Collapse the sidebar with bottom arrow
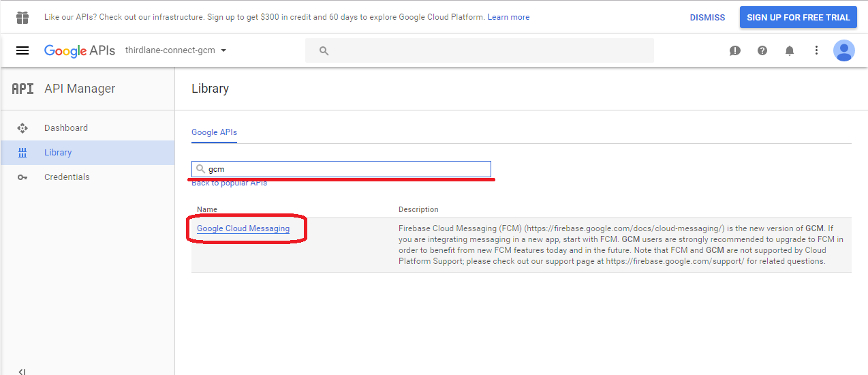The image size is (868, 375). click(22, 372)
